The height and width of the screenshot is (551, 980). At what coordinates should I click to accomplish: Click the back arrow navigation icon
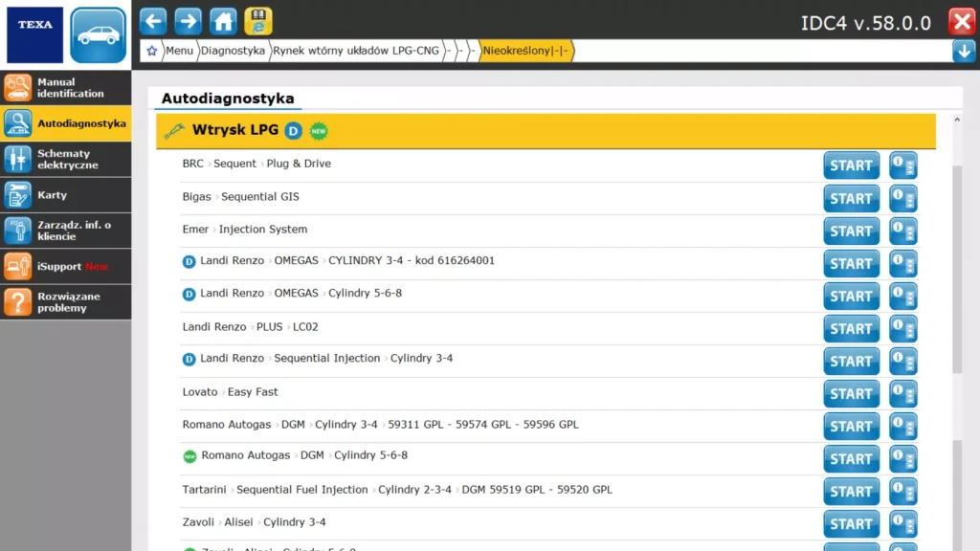pos(153,20)
